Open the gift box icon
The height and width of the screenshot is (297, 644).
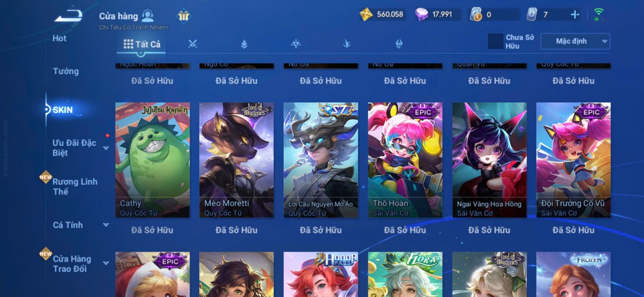184,16
